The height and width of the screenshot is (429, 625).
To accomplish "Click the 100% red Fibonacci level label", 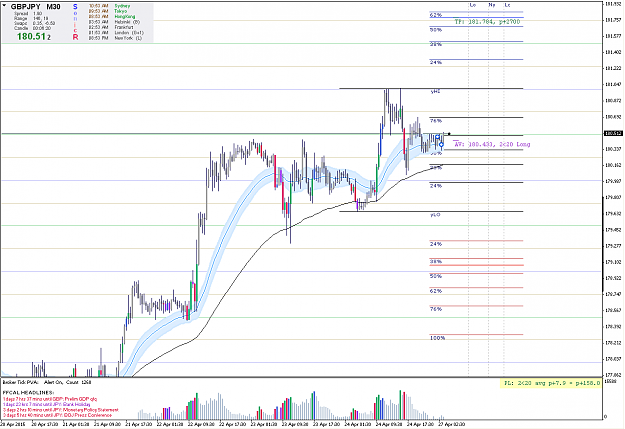I will pyautogui.click(x=437, y=338).
